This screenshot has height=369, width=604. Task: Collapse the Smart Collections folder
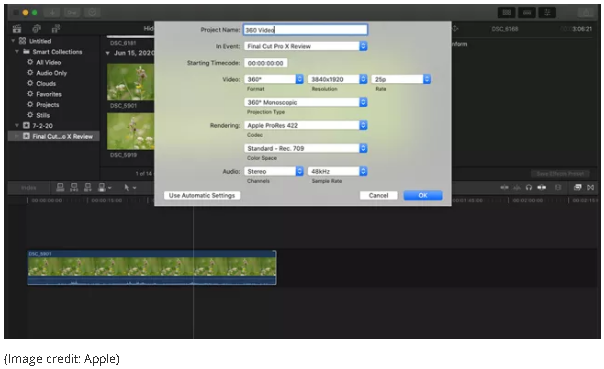[17, 51]
